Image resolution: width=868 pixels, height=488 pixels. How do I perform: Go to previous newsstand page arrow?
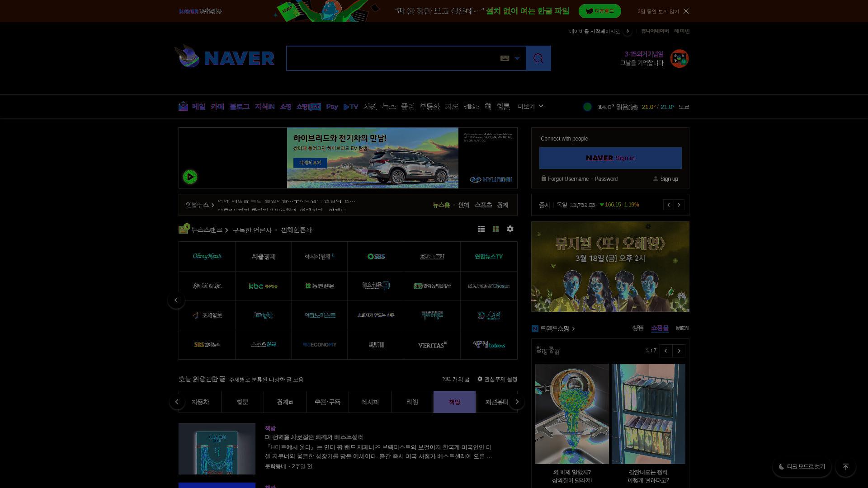click(x=176, y=300)
